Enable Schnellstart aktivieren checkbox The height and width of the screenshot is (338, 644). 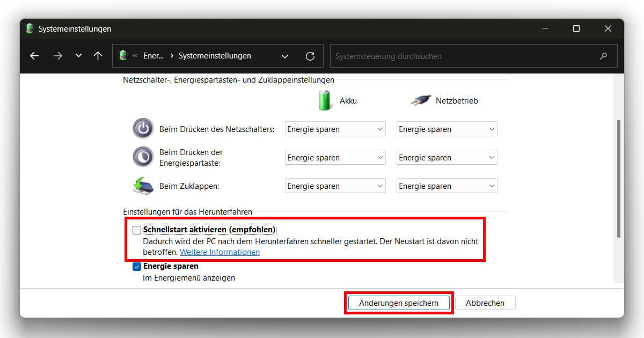137,230
